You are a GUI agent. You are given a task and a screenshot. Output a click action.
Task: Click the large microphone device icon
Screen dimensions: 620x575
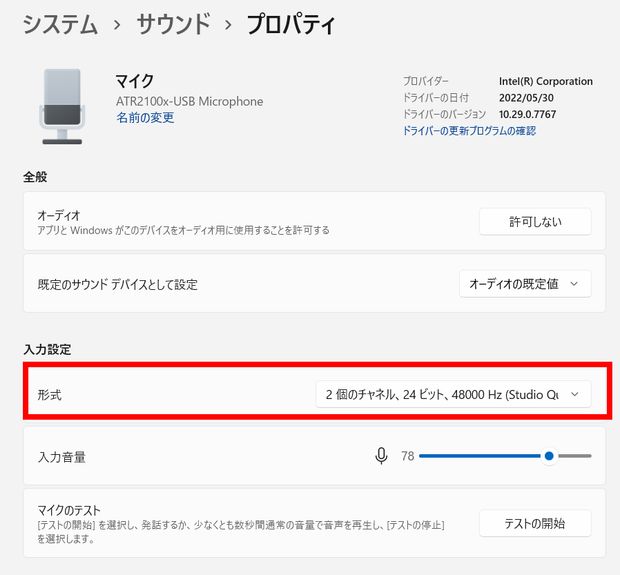click(62, 107)
